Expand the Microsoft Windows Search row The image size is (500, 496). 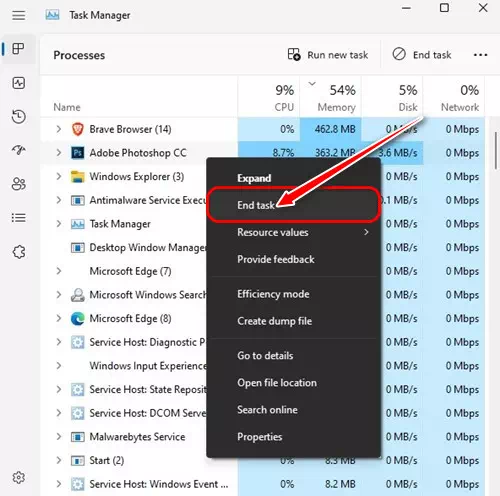(x=59, y=295)
